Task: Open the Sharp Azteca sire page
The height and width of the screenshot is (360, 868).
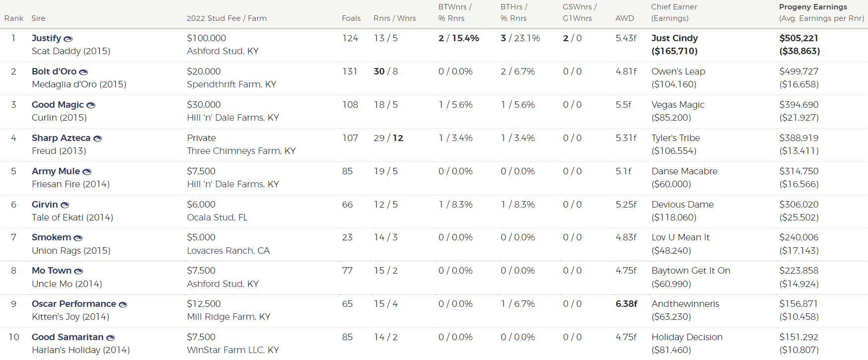Action: (61, 138)
